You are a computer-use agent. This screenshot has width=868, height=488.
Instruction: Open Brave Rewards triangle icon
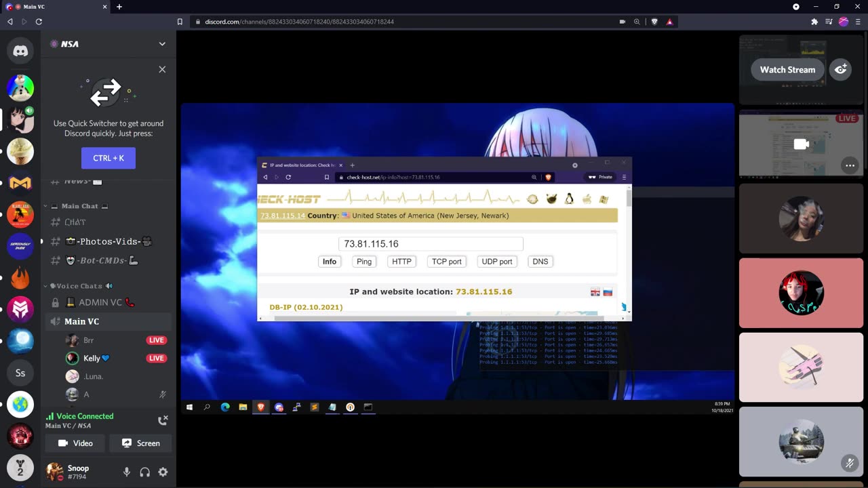tap(669, 22)
